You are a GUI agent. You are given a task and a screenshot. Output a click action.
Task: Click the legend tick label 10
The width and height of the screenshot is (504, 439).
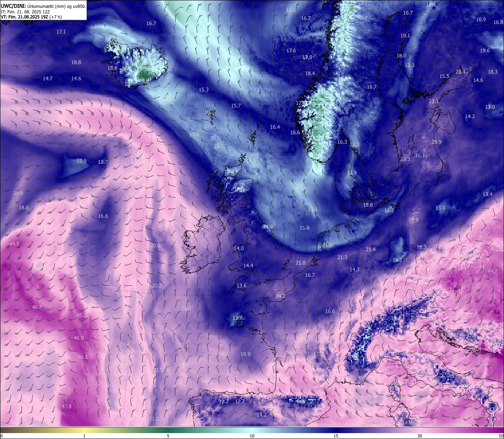click(x=252, y=436)
